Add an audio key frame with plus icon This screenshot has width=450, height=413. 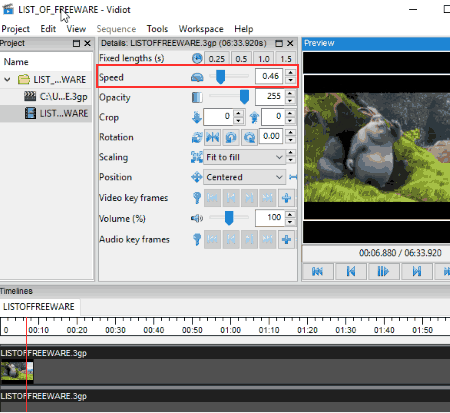(x=286, y=239)
